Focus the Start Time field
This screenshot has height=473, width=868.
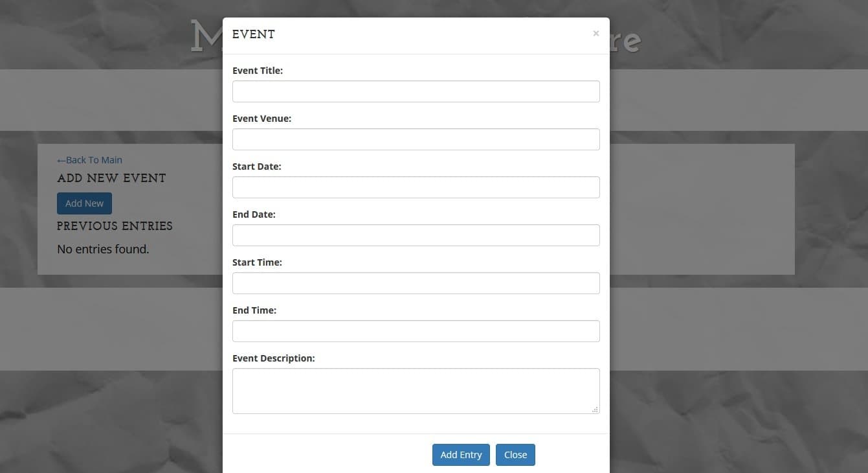coord(416,283)
